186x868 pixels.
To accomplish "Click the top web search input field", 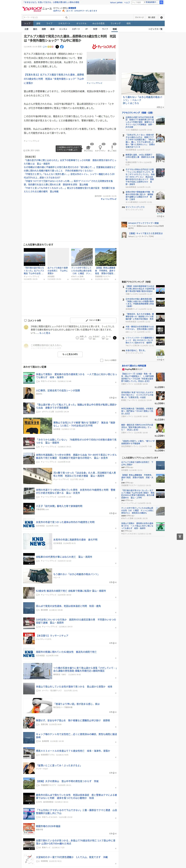I will (x=137, y=2).
